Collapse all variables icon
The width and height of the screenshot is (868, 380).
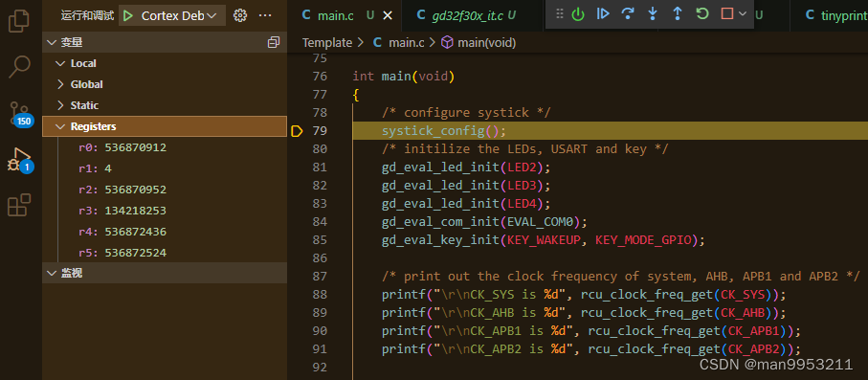[274, 42]
